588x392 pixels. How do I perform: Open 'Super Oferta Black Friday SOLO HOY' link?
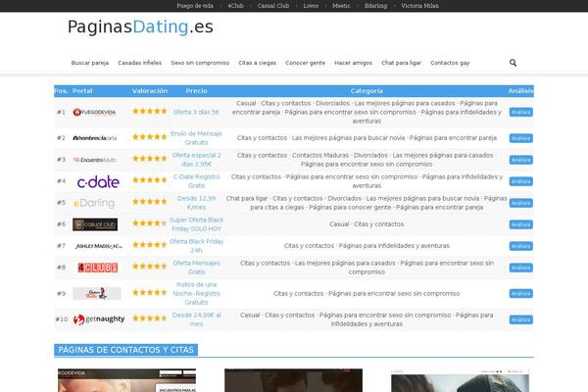click(196, 224)
